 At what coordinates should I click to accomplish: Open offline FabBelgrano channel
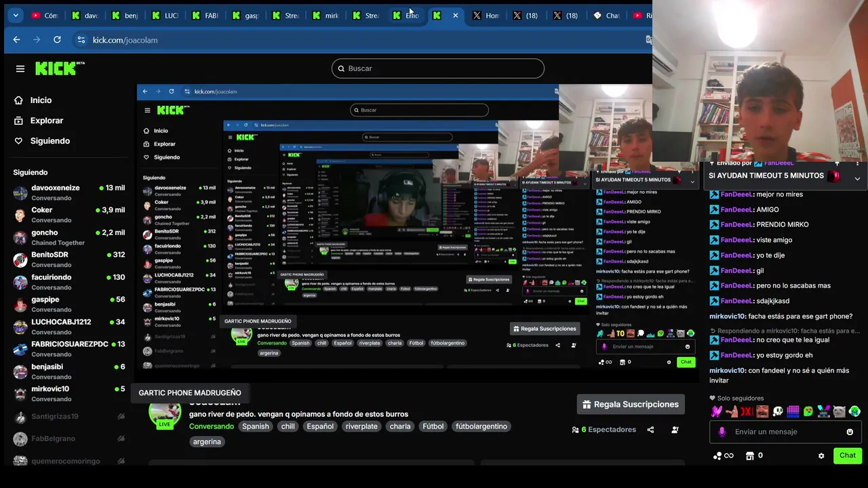(68, 439)
